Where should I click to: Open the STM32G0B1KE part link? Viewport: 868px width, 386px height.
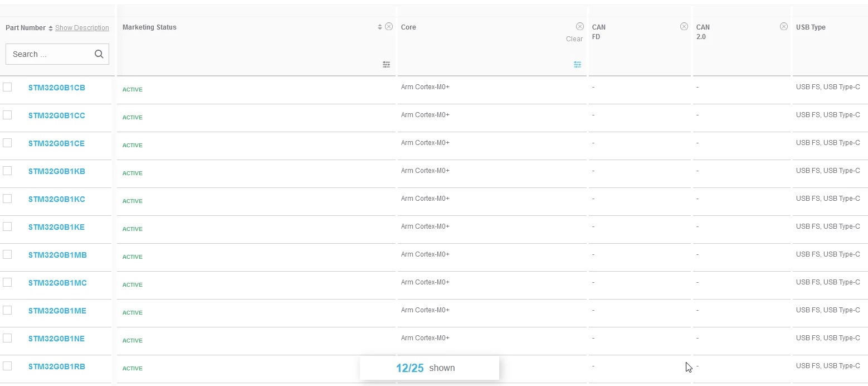coord(56,227)
